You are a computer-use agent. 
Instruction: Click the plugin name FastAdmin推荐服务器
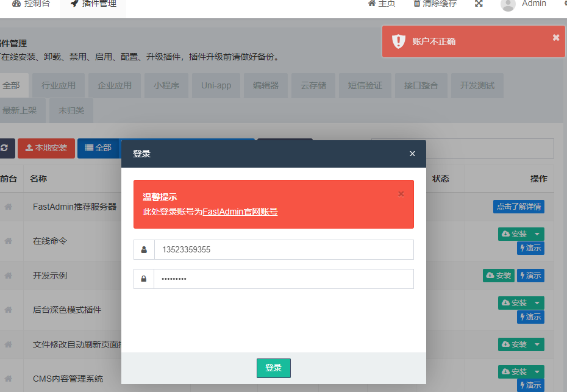click(x=74, y=207)
